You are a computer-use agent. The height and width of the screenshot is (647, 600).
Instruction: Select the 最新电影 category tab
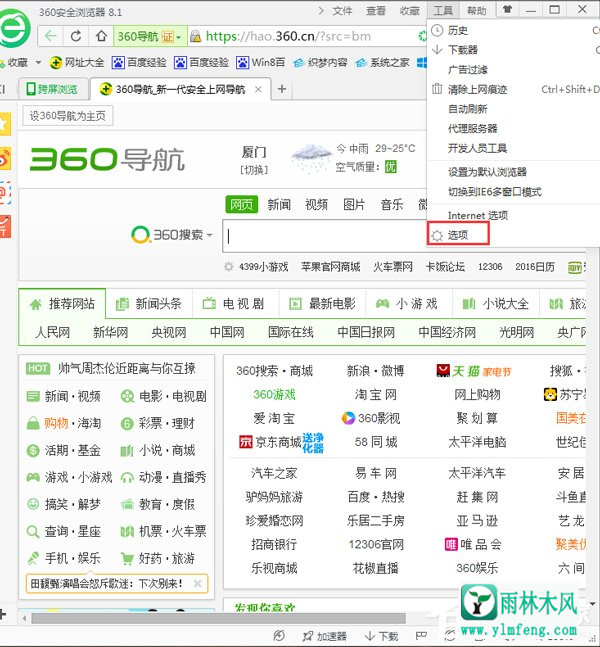click(322, 304)
